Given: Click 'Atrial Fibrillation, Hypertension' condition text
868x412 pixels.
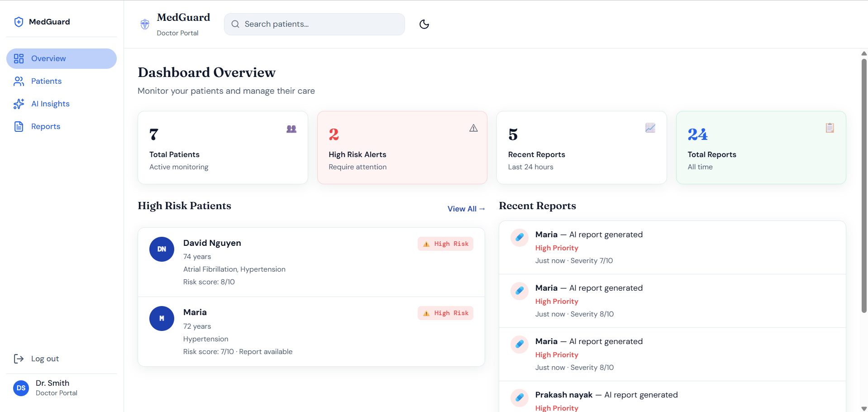Looking at the screenshot, I should 234,269.
